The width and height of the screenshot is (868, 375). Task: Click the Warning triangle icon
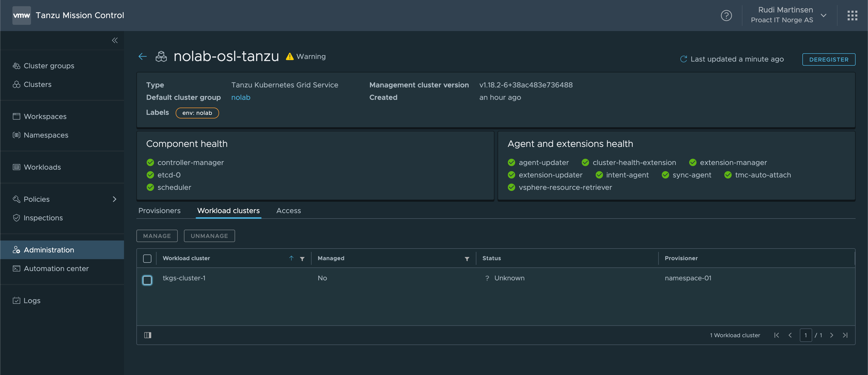click(x=289, y=56)
